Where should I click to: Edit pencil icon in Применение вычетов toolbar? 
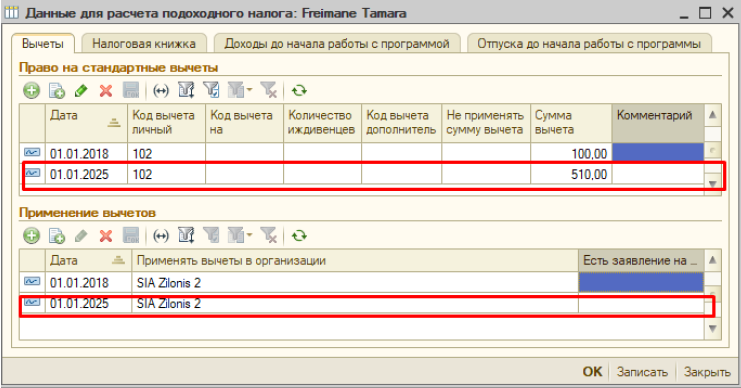[81, 235]
